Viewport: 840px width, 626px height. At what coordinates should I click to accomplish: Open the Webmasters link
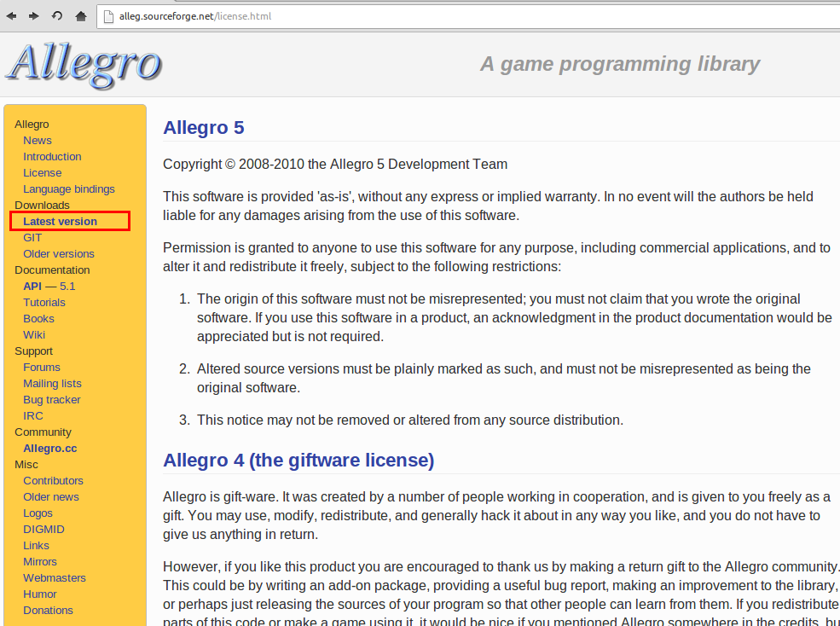54,577
